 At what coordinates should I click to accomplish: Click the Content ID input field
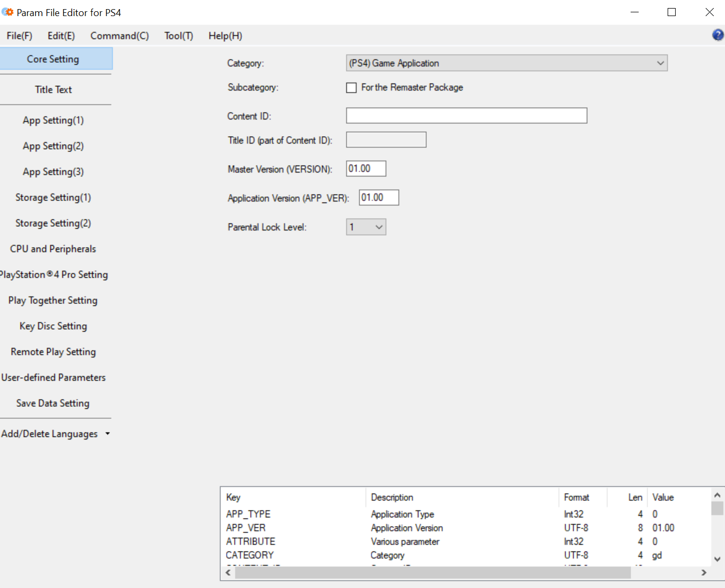pos(467,116)
